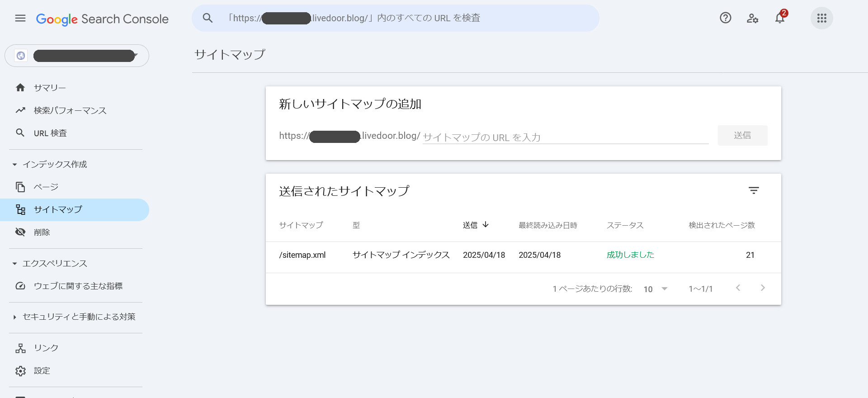Open rows-per-page dropdown showing 10
Image resolution: width=868 pixels, height=398 pixels.
pyautogui.click(x=656, y=289)
